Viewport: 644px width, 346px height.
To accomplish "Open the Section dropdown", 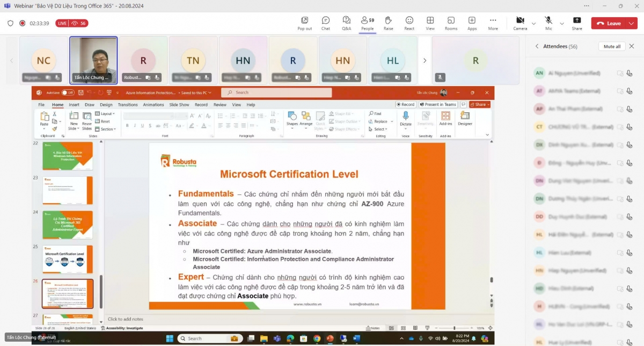I will (x=106, y=129).
